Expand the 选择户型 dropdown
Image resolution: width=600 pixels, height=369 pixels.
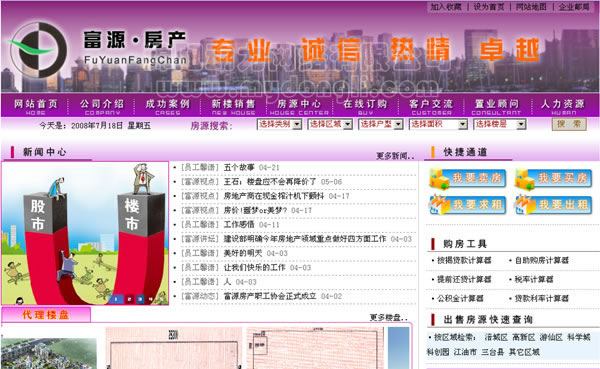381,124
